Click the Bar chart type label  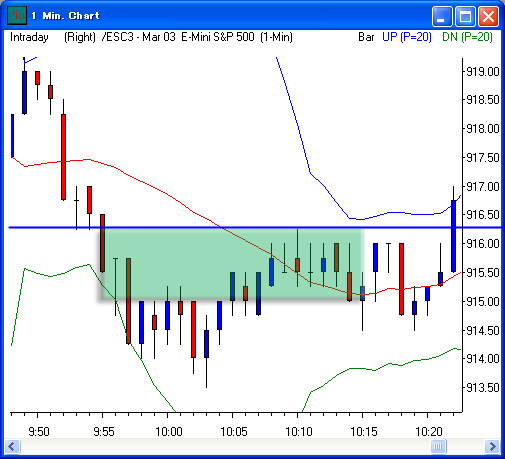pos(366,37)
